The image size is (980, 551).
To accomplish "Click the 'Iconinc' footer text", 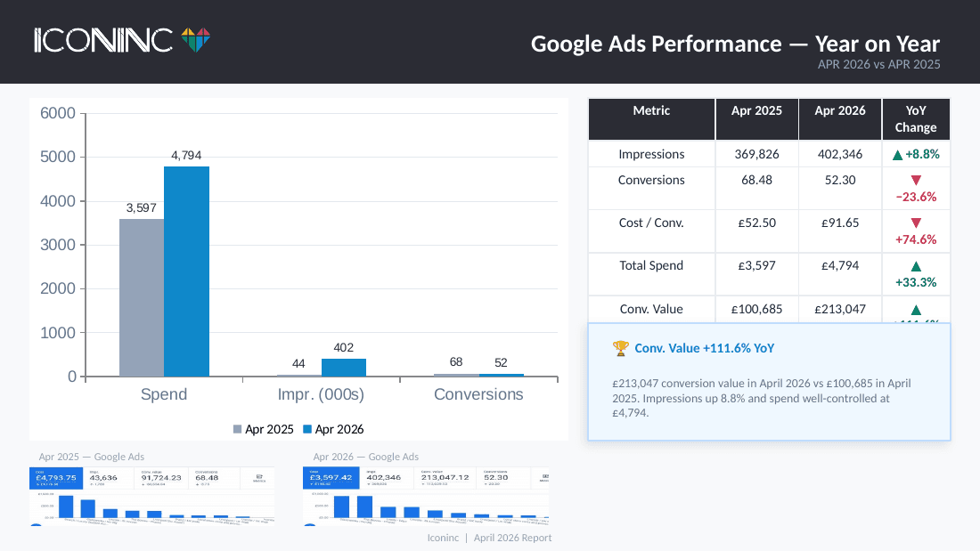I will pyautogui.click(x=443, y=538).
